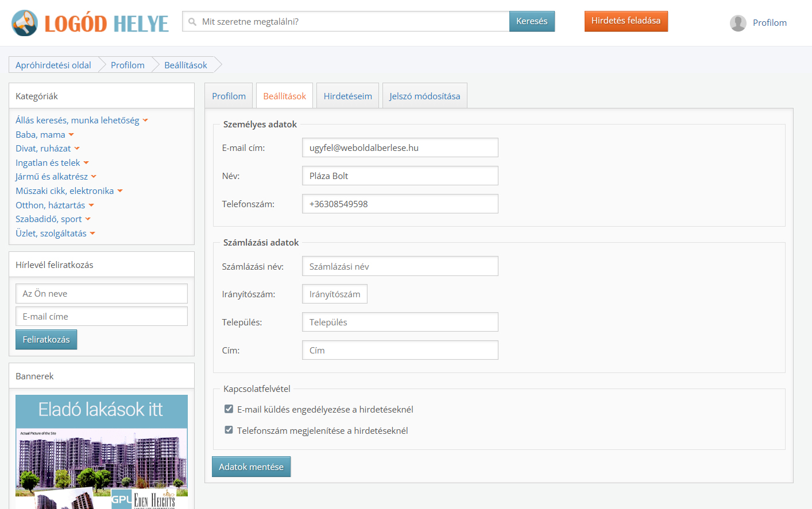Click the Hirdetés feladása button

(x=626, y=21)
